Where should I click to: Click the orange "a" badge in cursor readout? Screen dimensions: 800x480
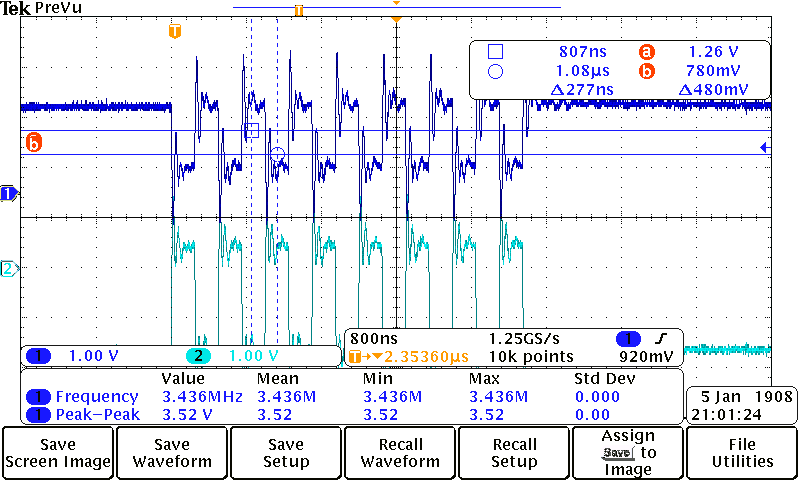coord(647,51)
